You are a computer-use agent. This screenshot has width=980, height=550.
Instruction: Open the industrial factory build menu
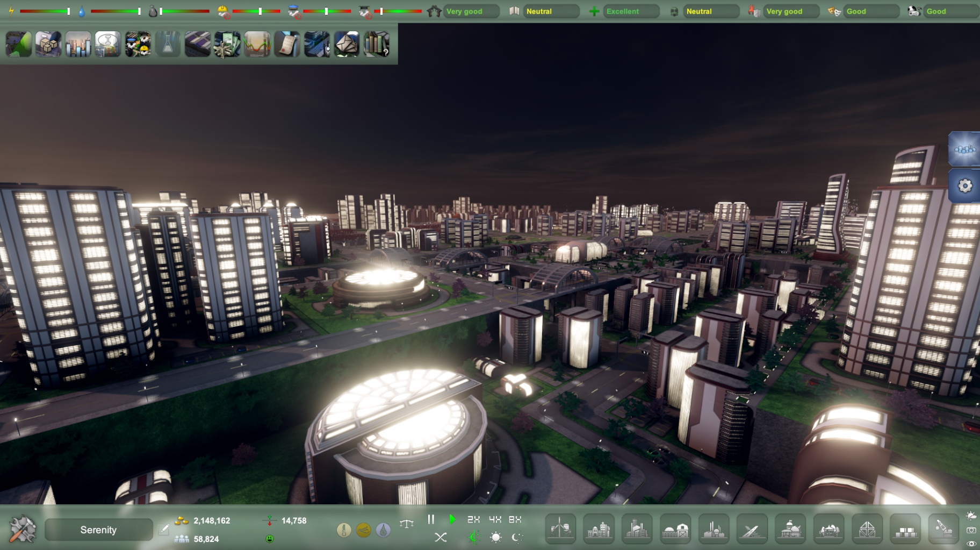(714, 528)
